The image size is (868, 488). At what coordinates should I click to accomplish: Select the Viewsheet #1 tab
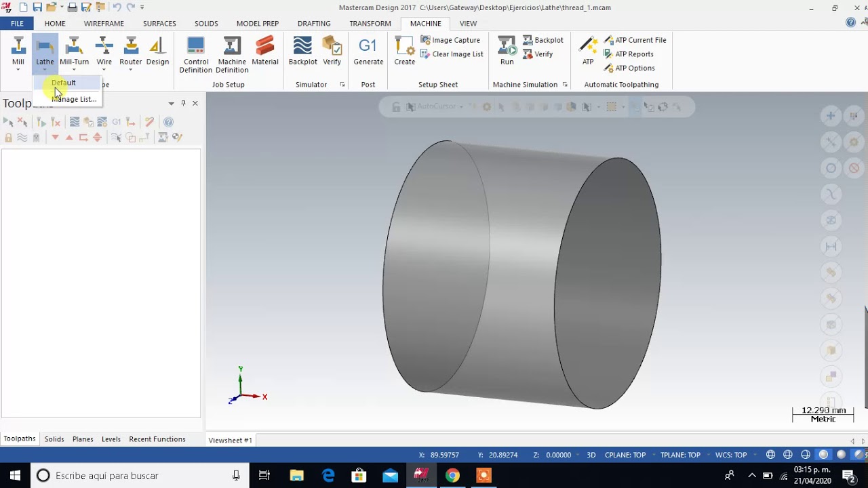[x=231, y=440]
